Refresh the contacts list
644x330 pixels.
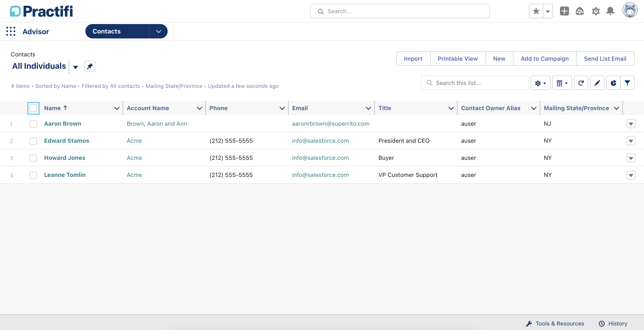click(x=581, y=83)
